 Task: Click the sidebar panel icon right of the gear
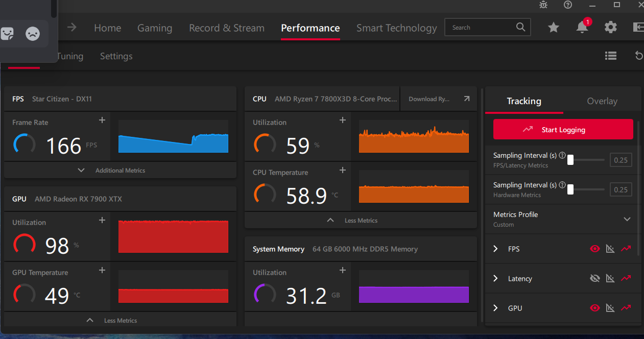click(638, 28)
